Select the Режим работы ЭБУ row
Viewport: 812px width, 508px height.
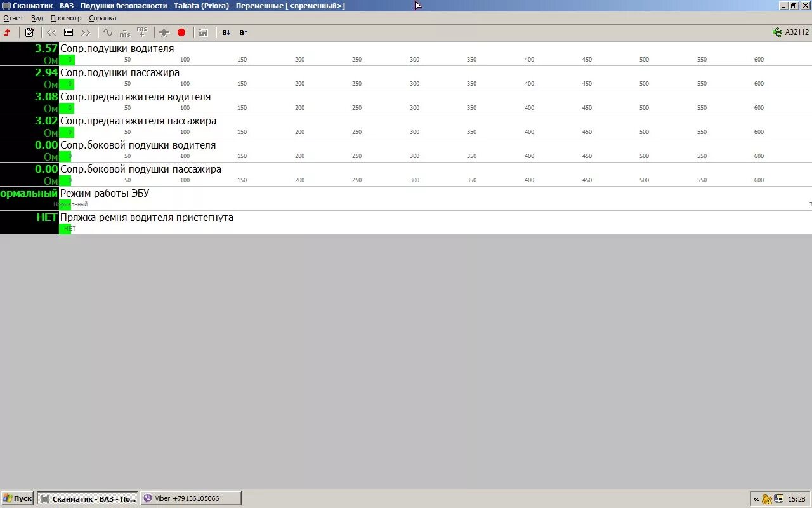[x=406, y=199]
